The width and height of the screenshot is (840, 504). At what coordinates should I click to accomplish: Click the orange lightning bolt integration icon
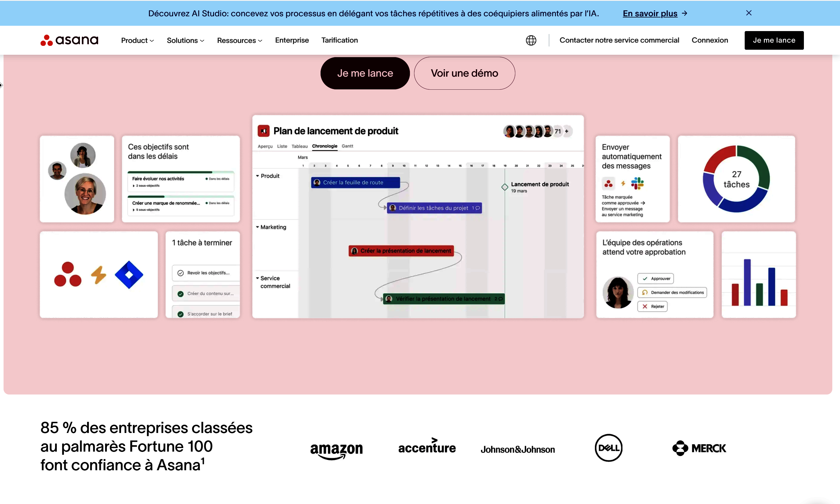point(99,275)
